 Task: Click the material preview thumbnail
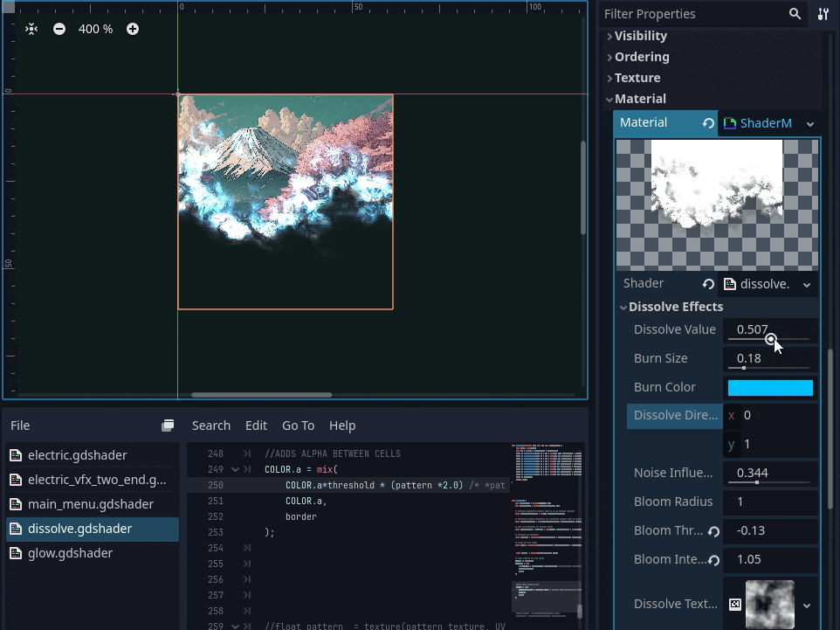click(x=718, y=204)
